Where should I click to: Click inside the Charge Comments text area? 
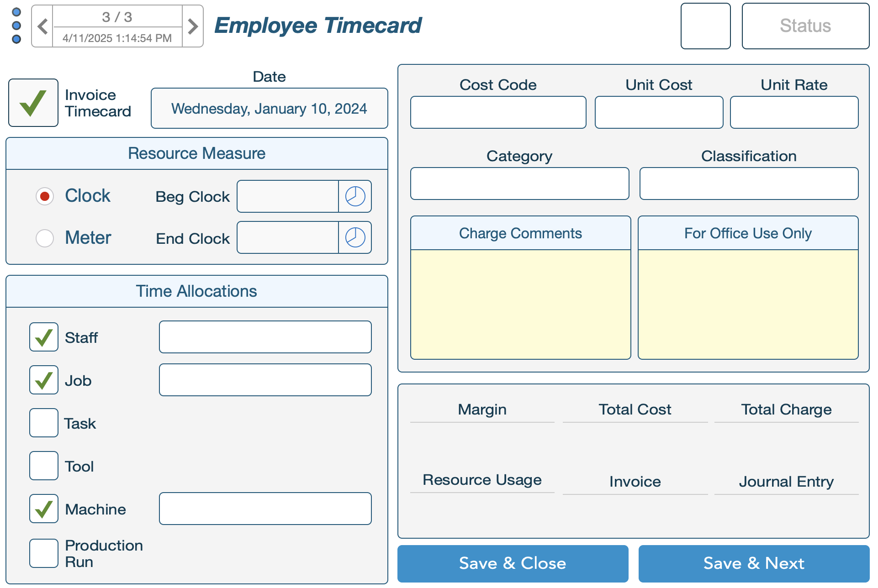pyautogui.click(x=520, y=304)
